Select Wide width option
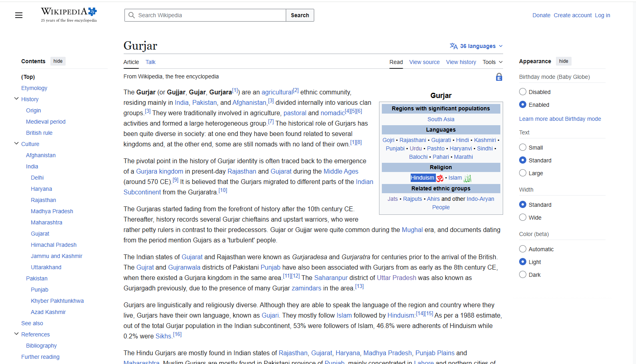Viewport: 636px width, 364px height. (x=523, y=217)
